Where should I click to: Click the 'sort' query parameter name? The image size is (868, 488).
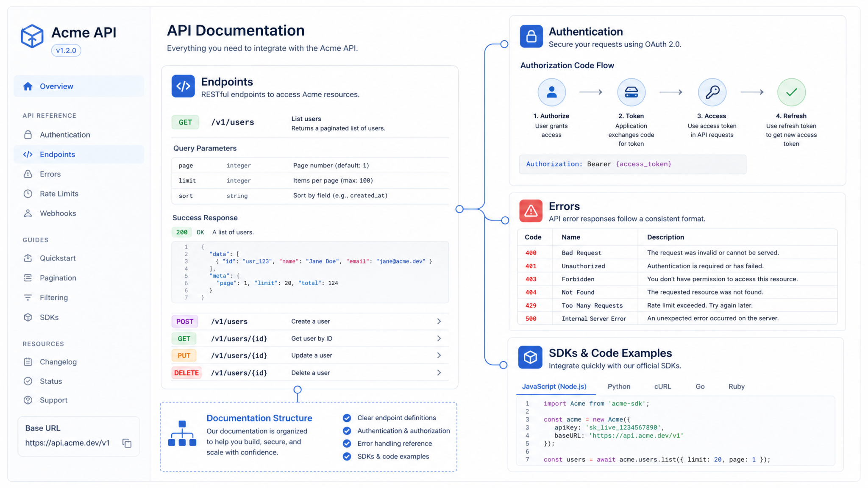(x=186, y=196)
